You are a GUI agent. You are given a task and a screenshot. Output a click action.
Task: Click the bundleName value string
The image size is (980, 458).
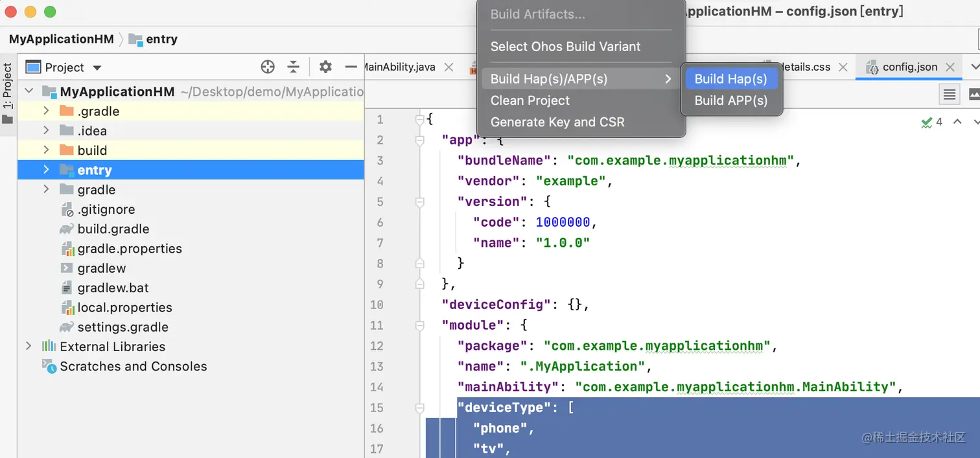tap(681, 160)
